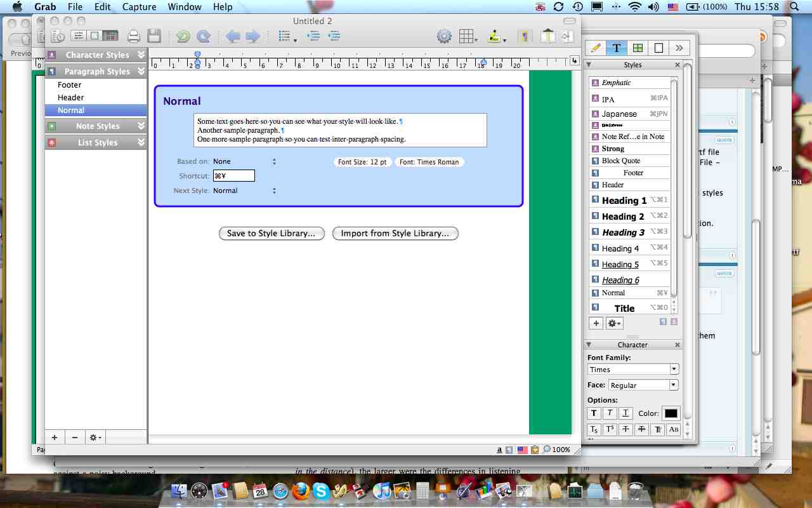Click the highlighter crayon toolbar icon
Image resolution: width=812 pixels, height=508 pixels.
tap(494, 36)
